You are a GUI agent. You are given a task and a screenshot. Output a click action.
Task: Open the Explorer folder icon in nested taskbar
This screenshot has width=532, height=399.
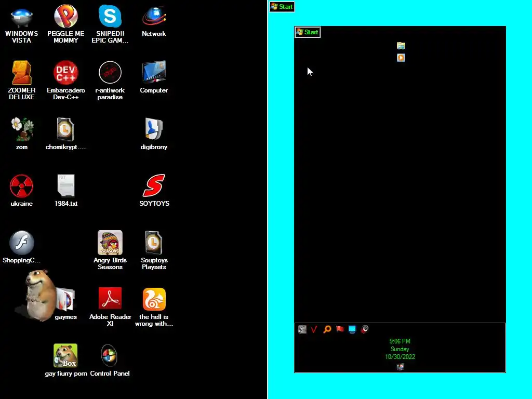[x=401, y=46]
